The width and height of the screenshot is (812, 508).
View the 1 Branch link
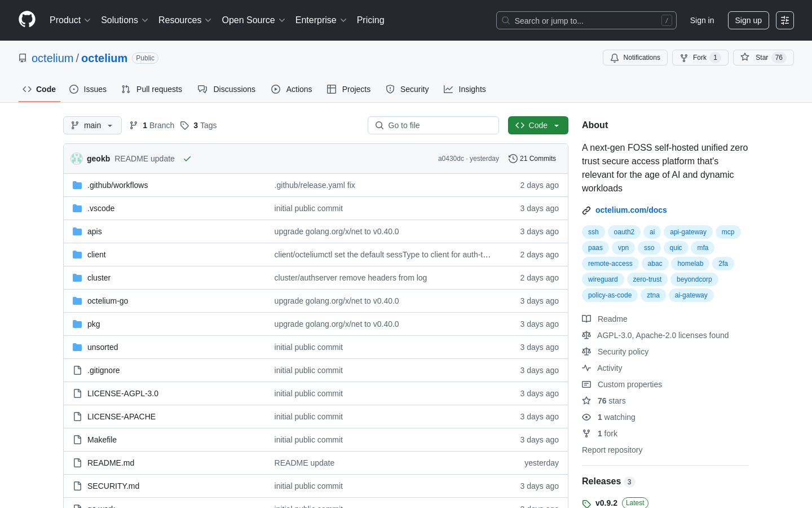point(152,125)
